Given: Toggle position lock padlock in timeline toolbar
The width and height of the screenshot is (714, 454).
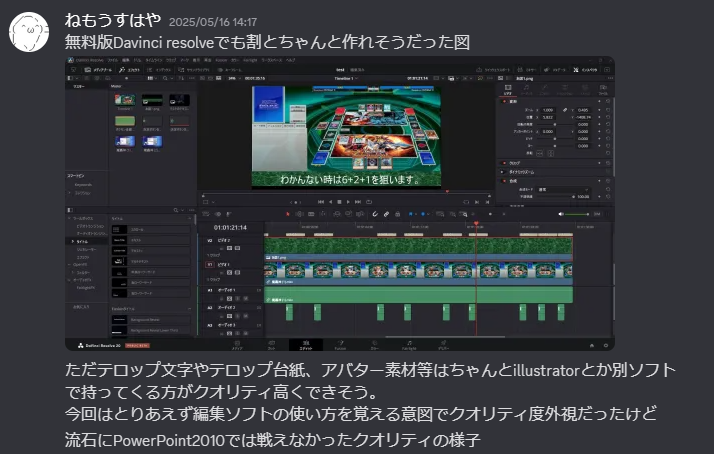Looking at the screenshot, I should [x=398, y=214].
